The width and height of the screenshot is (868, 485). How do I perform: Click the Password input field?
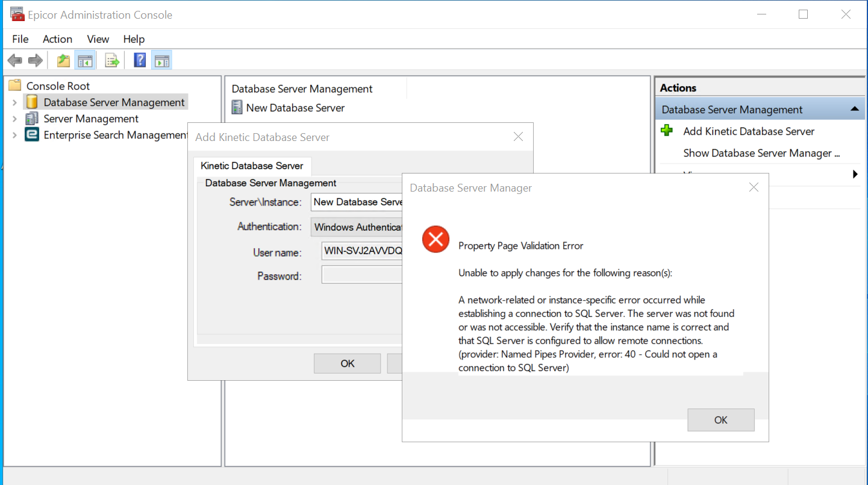pos(363,275)
